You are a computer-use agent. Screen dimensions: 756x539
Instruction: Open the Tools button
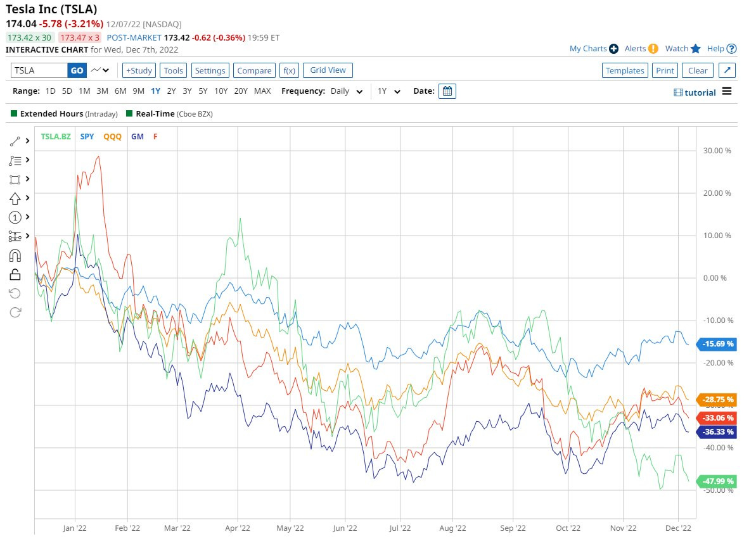173,70
